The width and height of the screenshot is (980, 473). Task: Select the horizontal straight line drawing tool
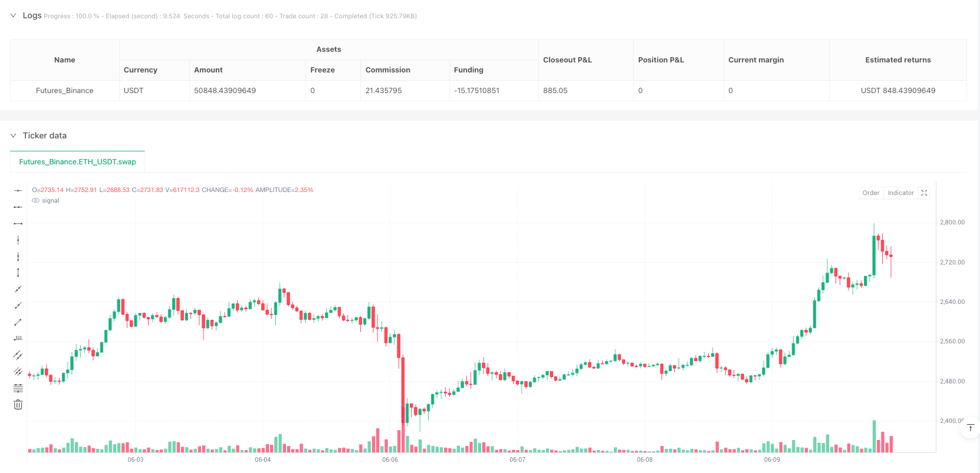point(18,190)
